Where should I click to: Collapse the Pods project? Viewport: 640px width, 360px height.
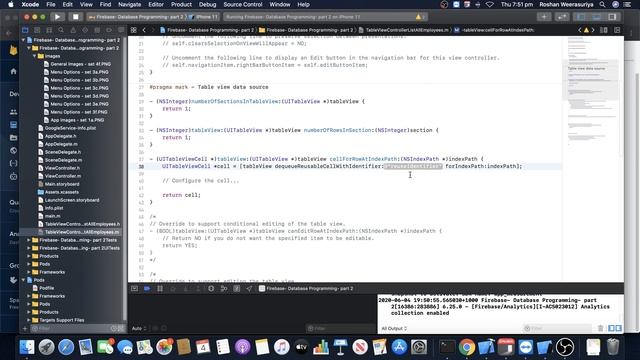point(23,280)
